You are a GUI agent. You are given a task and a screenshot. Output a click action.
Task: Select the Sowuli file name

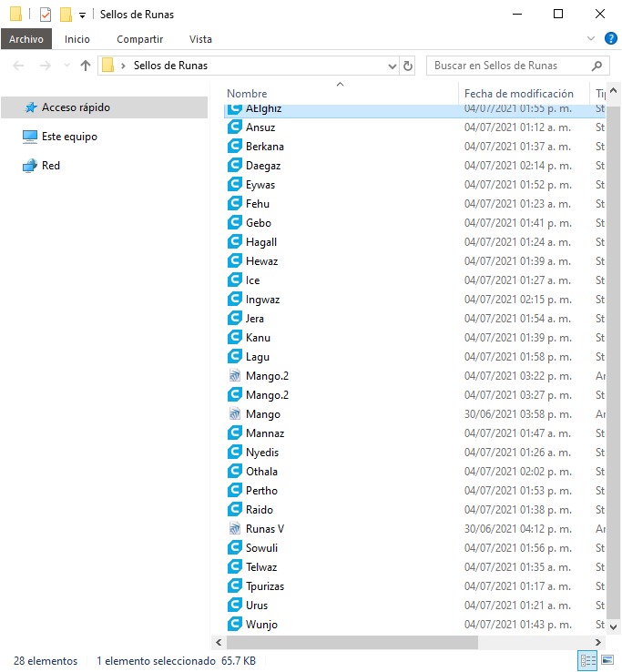pos(261,548)
